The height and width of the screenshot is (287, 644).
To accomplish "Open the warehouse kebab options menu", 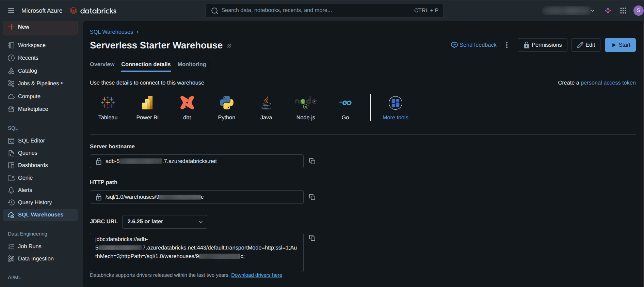I will tap(507, 45).
